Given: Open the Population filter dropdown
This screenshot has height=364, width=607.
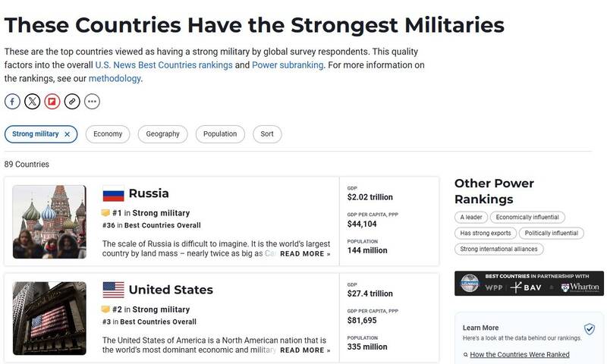Looking at the screenshot, I should pos(220,134).
